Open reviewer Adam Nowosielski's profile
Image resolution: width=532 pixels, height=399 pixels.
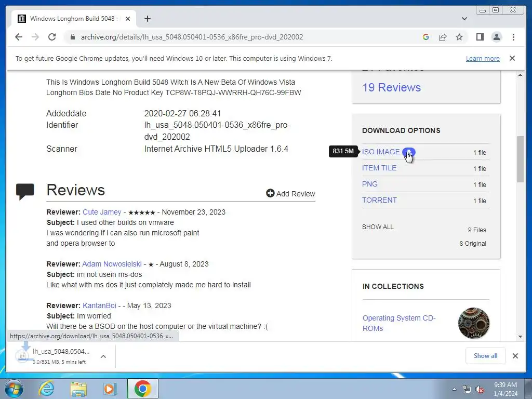coord(112,264)
